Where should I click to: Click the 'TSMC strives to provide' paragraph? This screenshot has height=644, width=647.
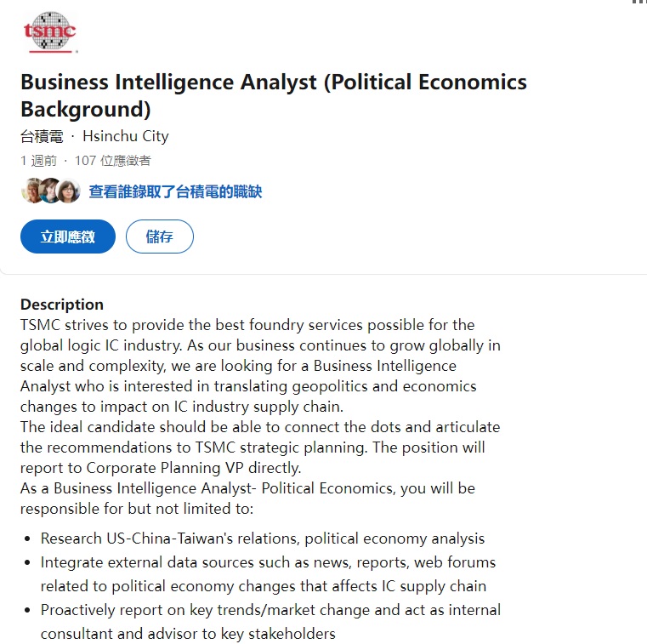(x=260, y=366)
